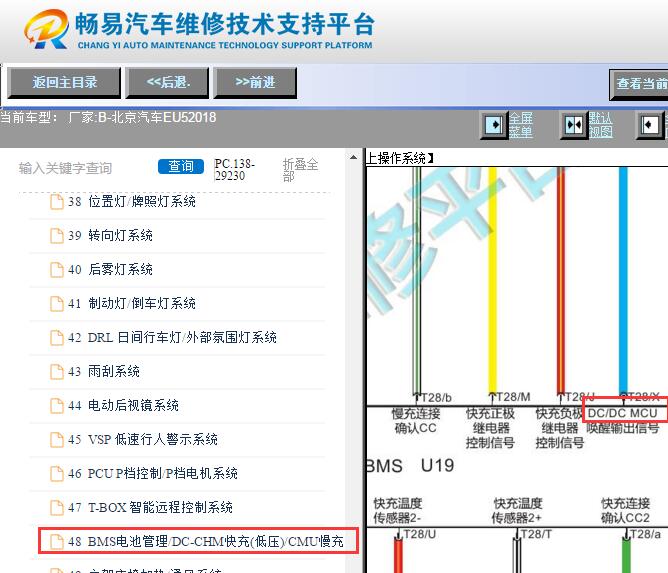
Task: Click the 快充温度传感器2- label
Action: (397, 510)
